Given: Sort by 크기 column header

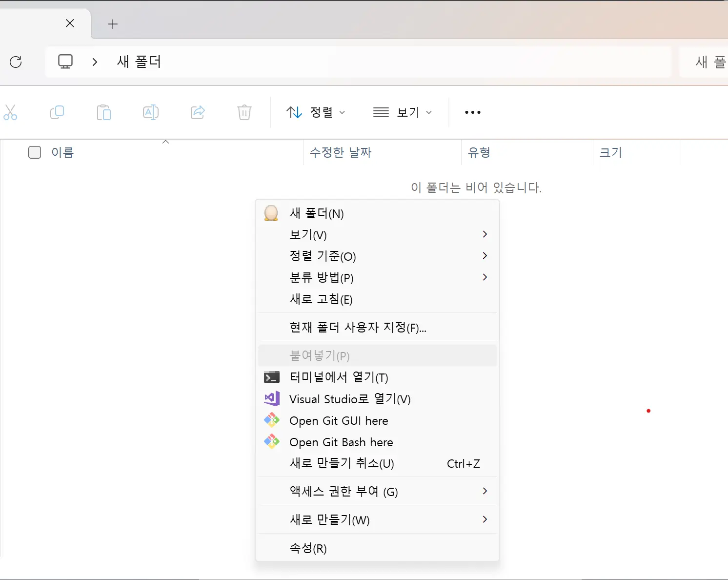Looking at the screenshot, I should (610, 152).
